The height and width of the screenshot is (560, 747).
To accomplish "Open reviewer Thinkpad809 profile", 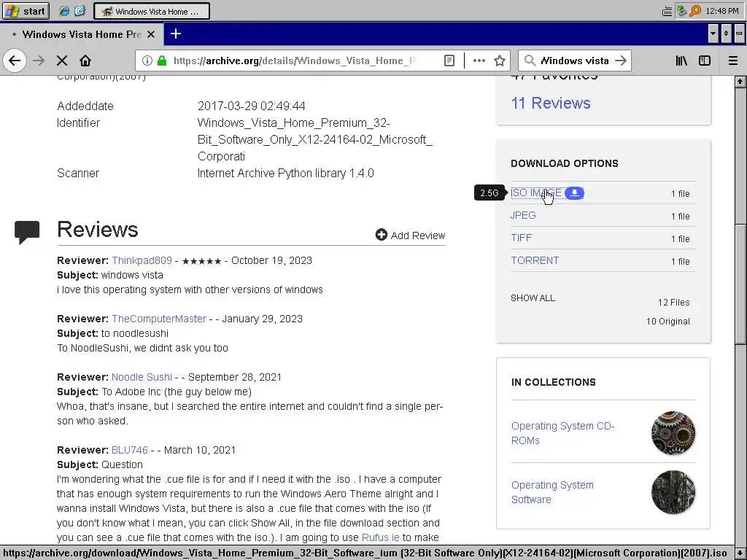I will (x=142, y=260).
